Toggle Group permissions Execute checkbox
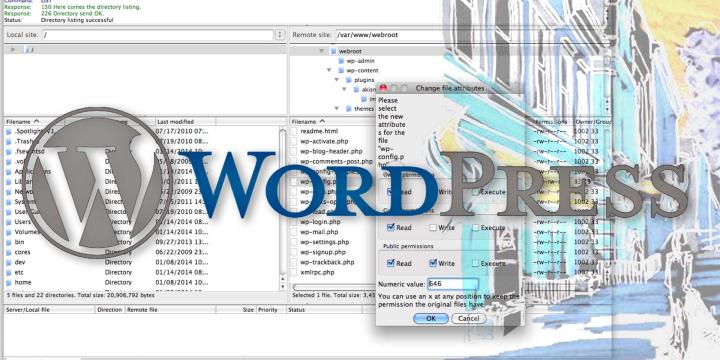This screenshot has width=720, height=360. [x=475, y=227]
